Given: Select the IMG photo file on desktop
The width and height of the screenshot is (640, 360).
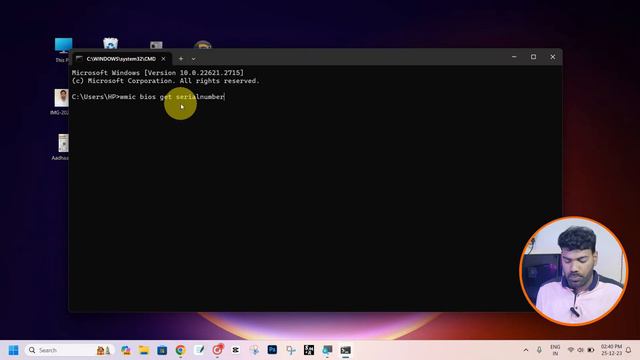Looking at the screenshot, I should point(61,102).
